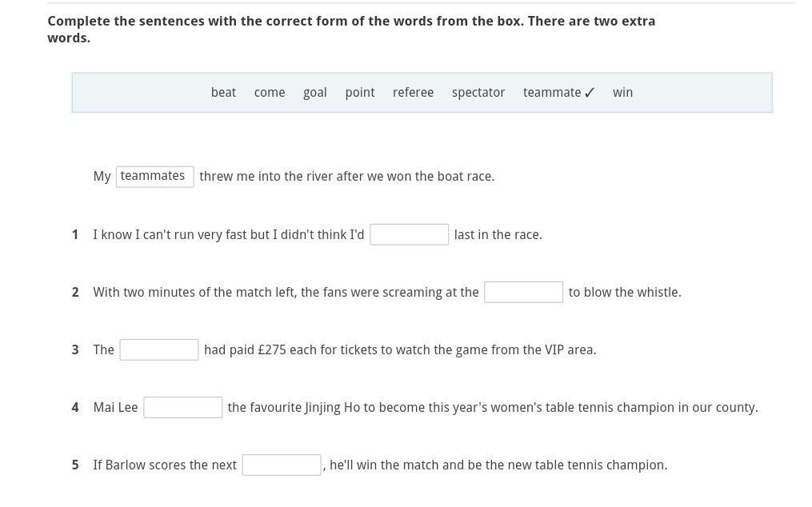The image size is (812, 507).
Task: Select the word 'goal' in the box
Action: click(315, 93)
